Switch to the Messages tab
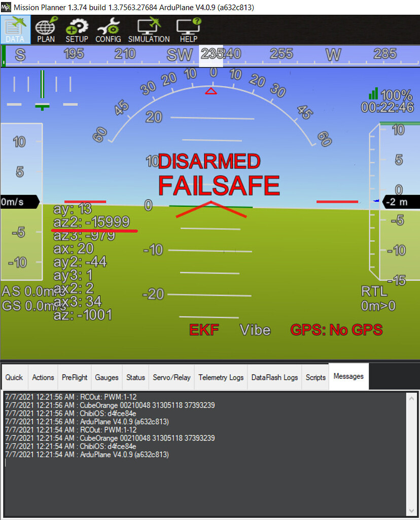 (348, 376)
